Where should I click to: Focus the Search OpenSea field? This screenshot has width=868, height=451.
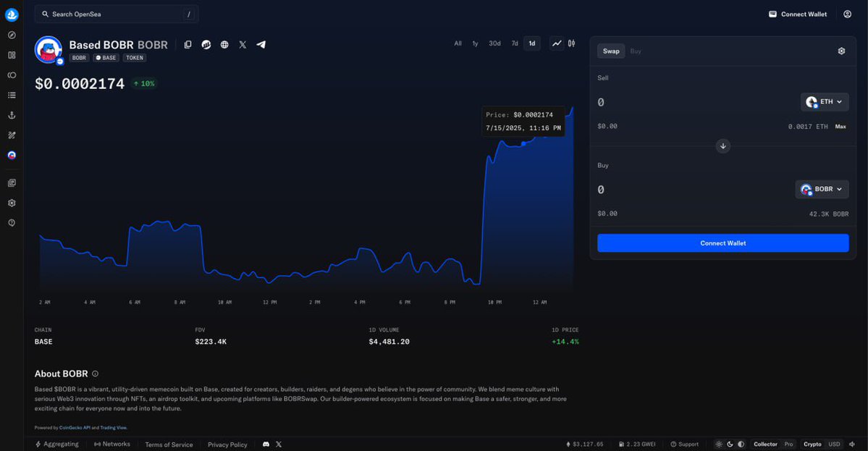coord(117,14)
